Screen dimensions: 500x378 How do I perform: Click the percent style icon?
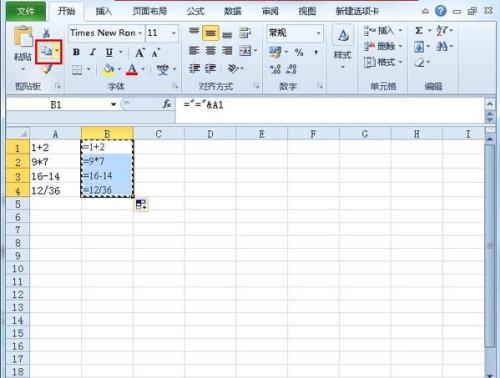(x=299, y=52)
